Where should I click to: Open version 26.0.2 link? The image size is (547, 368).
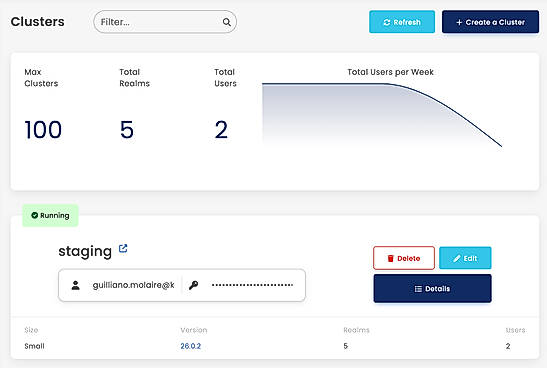pyautogui.click(x=190, y=346)
